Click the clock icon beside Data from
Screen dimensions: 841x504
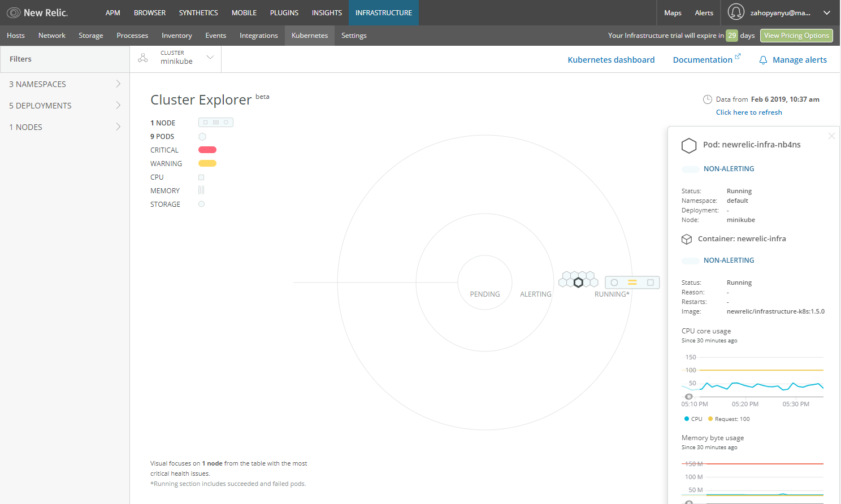[708, 99]
